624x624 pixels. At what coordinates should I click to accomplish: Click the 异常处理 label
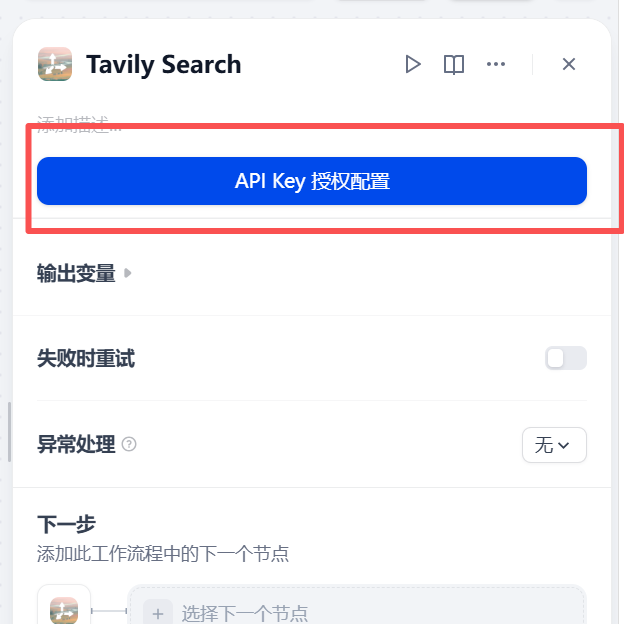pos(76,444)
